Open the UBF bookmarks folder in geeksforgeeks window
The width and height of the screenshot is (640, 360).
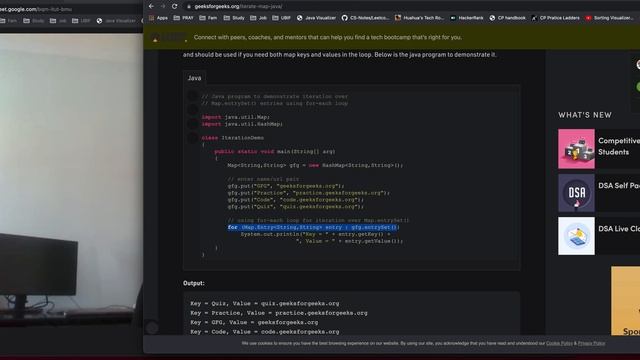[282, 18]
